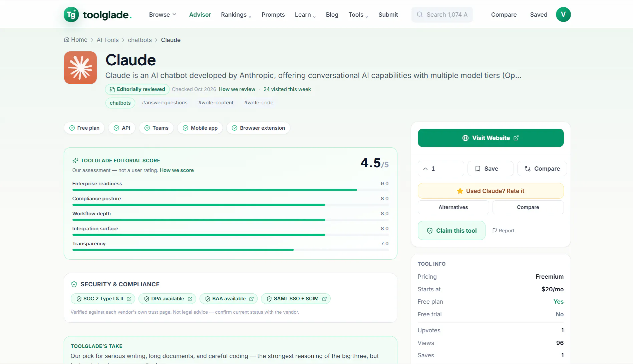
Task: Click the Claude starburst logo thumbnail
Action: click(80, 68)
